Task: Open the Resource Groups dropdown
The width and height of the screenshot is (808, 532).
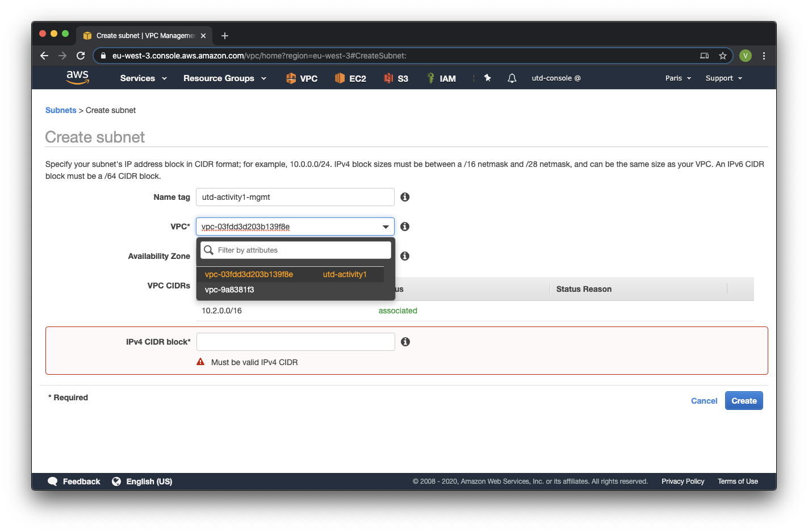Action: [225, 78]
